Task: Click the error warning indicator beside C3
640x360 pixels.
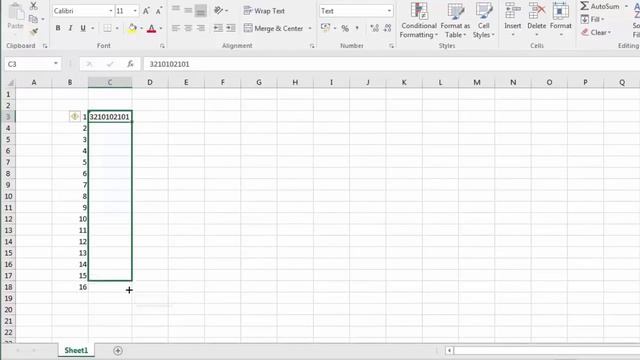Action: coord(74,117)
